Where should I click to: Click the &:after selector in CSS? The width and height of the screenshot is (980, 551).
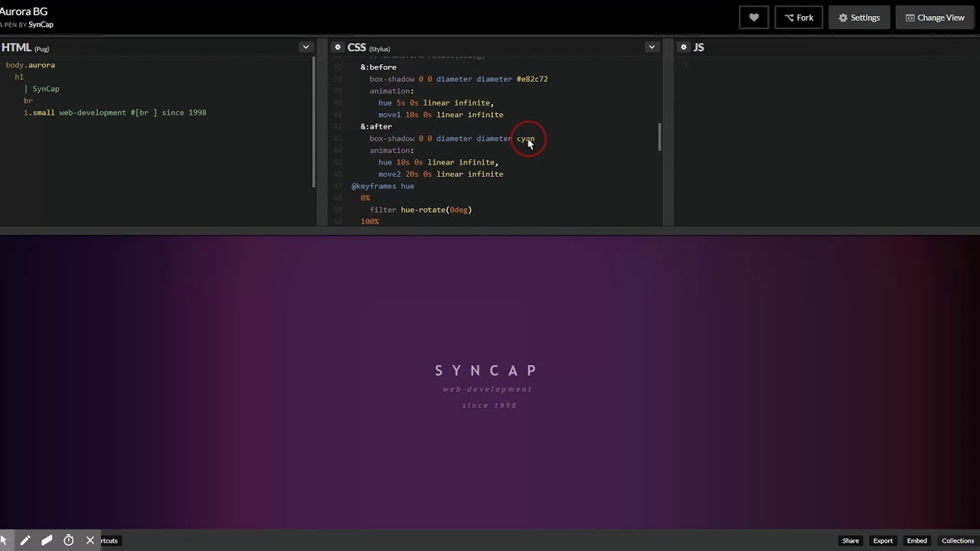coord(376,126)
